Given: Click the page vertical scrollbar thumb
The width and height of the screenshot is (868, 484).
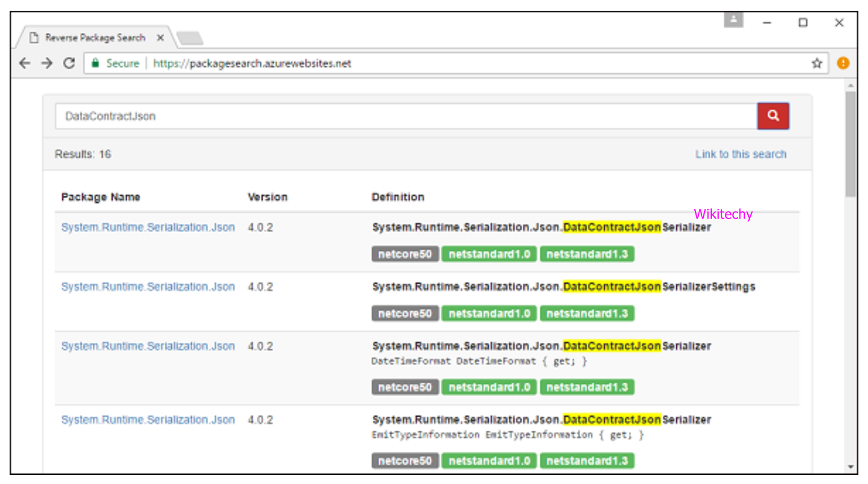Looking at the screenshot, I should (850, 144).
